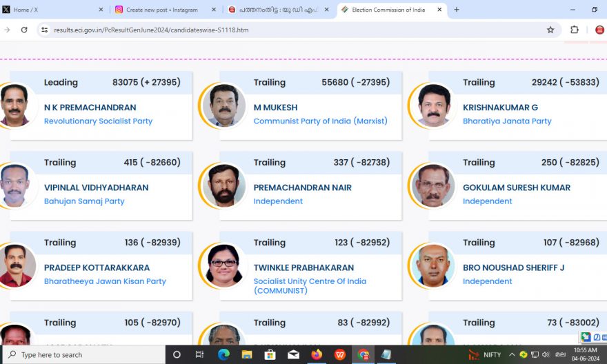
Task: Open the Microsoft Store taskbar icon
Action: coord(270,354)
